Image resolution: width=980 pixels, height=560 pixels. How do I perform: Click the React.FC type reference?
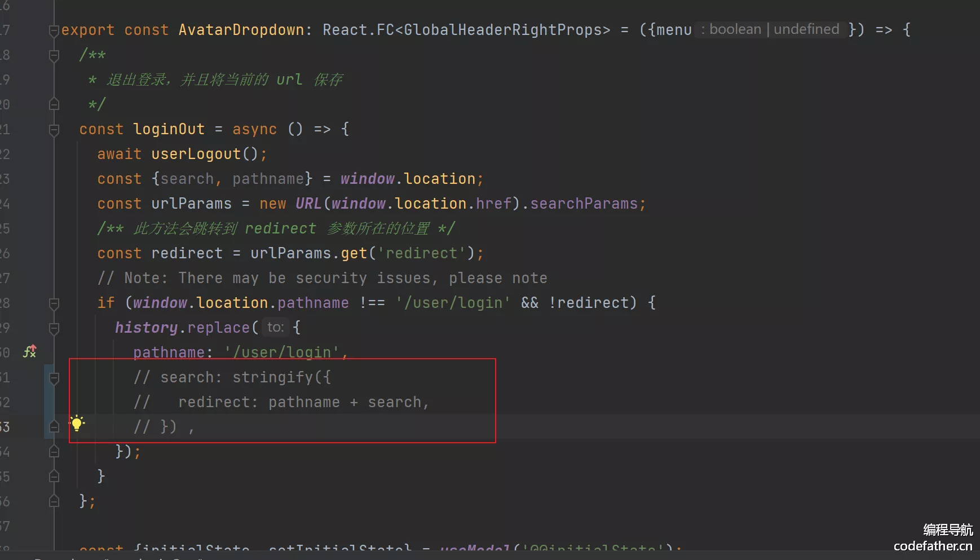tap(359, 30)
